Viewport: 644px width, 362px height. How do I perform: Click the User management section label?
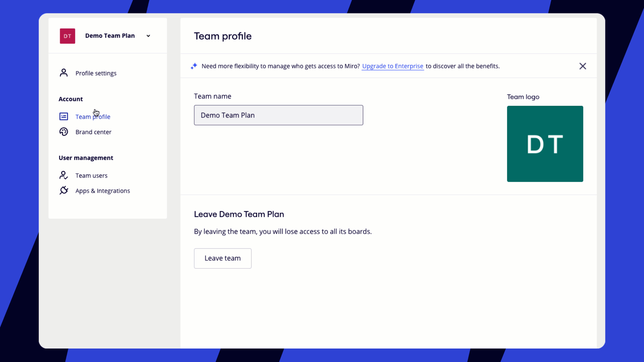click(86, 158)
